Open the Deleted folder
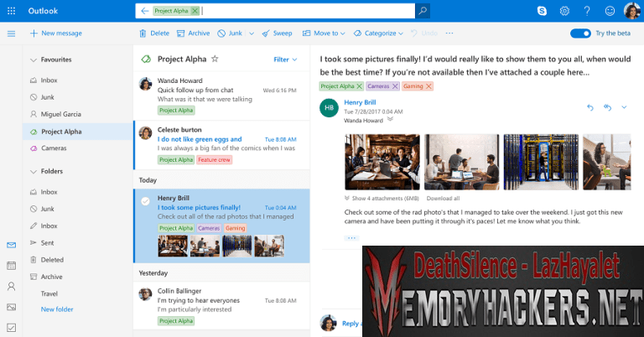Viewport: 644px width, 337px height. [x=47, y=260]
